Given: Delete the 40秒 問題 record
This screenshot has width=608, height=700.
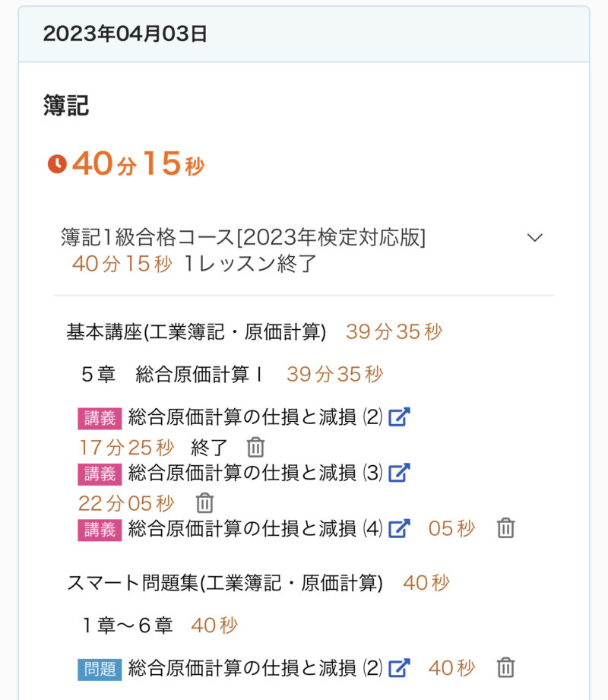Looking at the screenshot, I should 506,669.
